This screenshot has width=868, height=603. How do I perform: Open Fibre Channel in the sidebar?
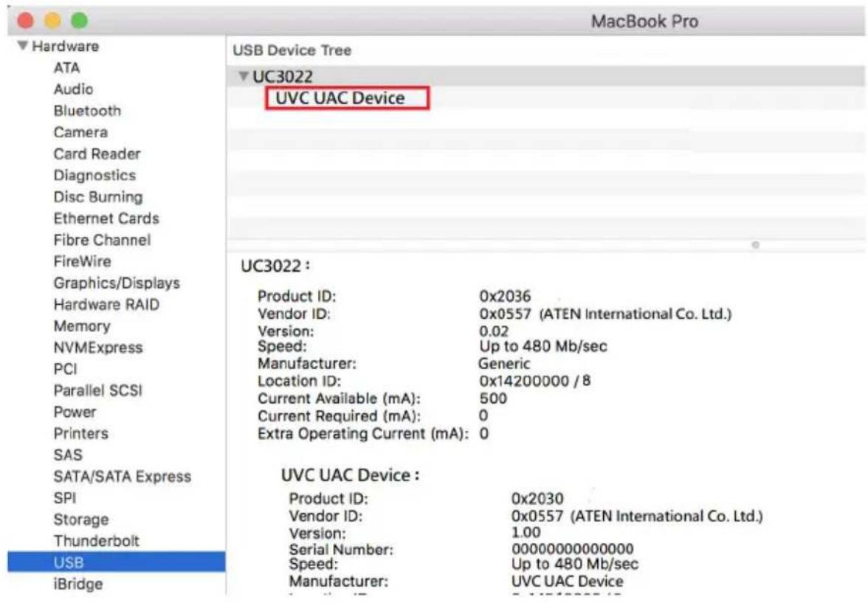102,241
